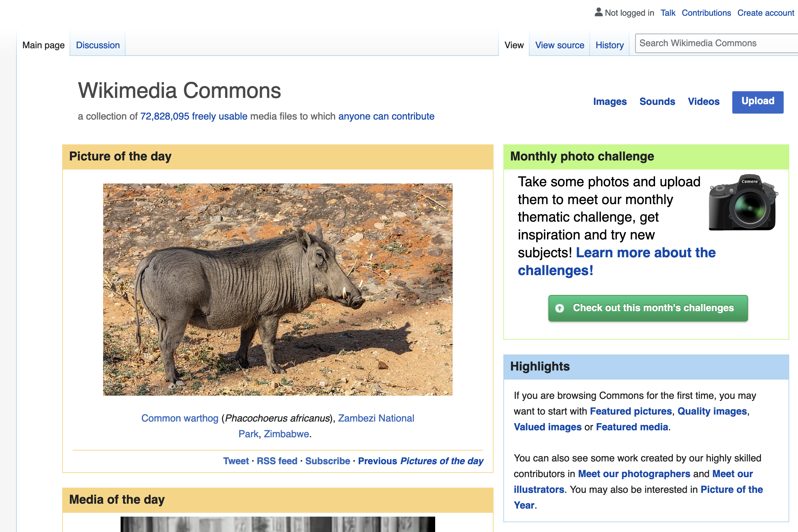
Task: Open the Images link
Action: point(610,101)
